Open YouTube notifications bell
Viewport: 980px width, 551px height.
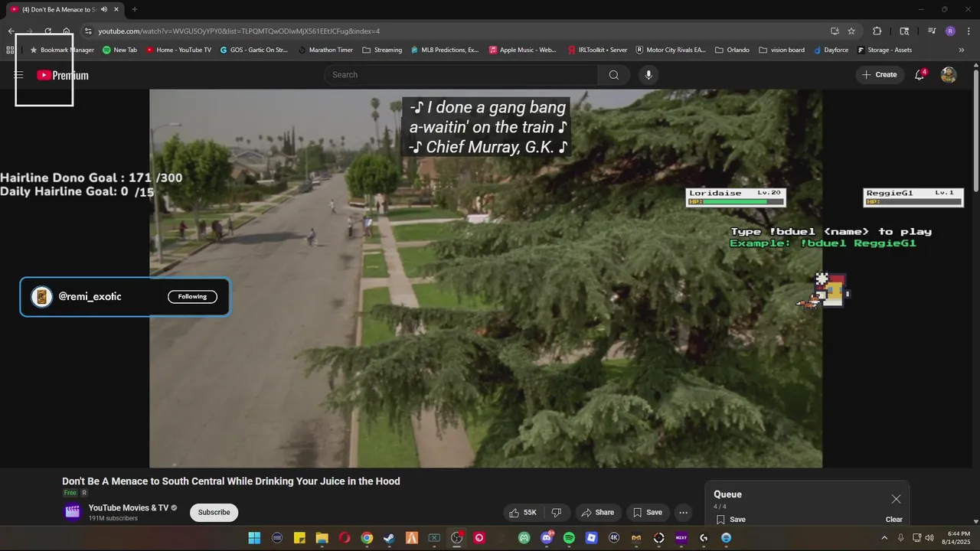(x=920, y=75)
